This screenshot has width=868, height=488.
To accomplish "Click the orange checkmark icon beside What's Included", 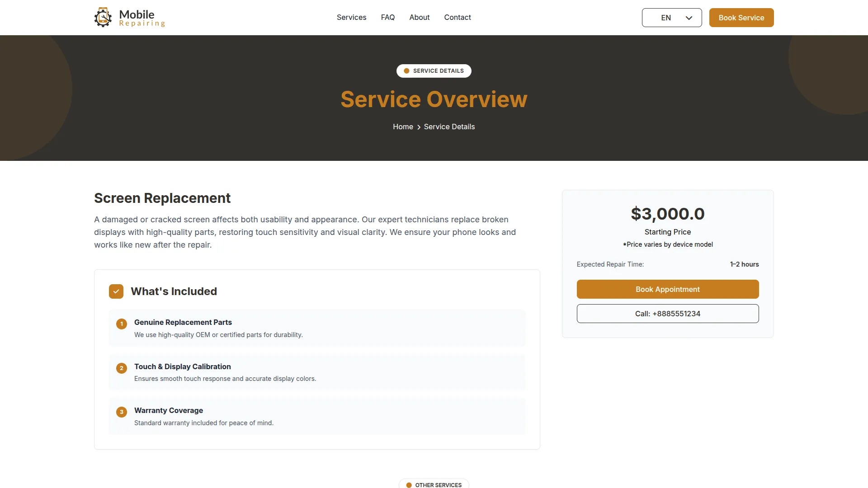I will click(x=116, y=291).
